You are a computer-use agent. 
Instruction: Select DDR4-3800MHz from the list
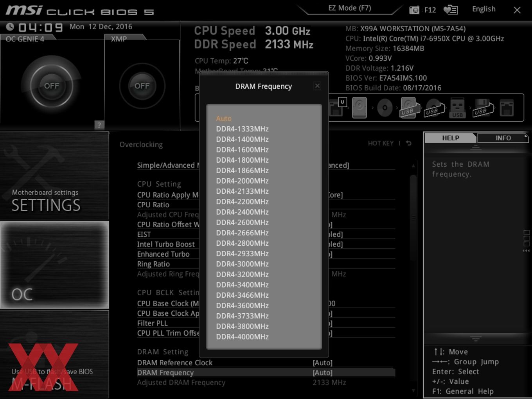point(243,326)
